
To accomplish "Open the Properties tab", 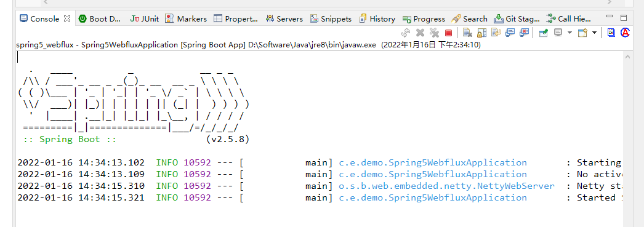I will click(x=236, y=18).
